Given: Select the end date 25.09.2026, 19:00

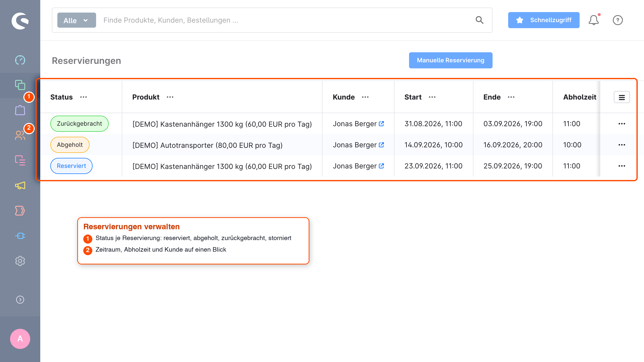Looking at the screenshot, I should click(513, 166).
